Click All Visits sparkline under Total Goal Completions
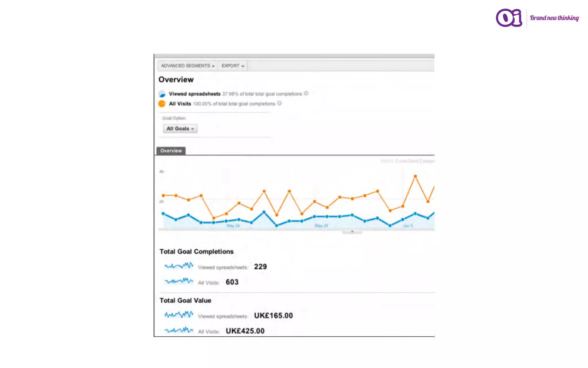Screen dimensions: 588x368 (179, 281)
